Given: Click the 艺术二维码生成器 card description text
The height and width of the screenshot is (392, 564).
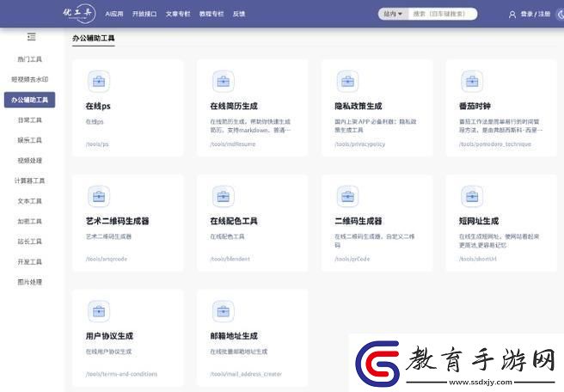Looking at the screenshot, I should (x=108, y=236).
